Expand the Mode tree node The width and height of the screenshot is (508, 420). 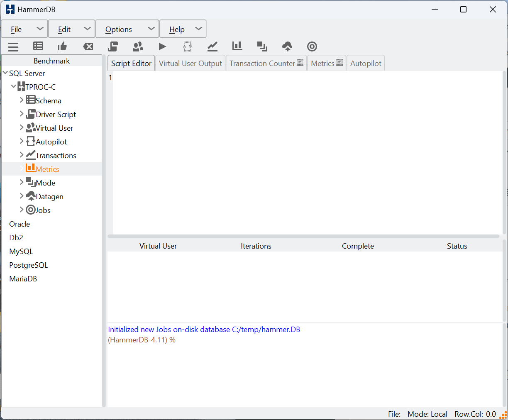(x=22, y=182)
